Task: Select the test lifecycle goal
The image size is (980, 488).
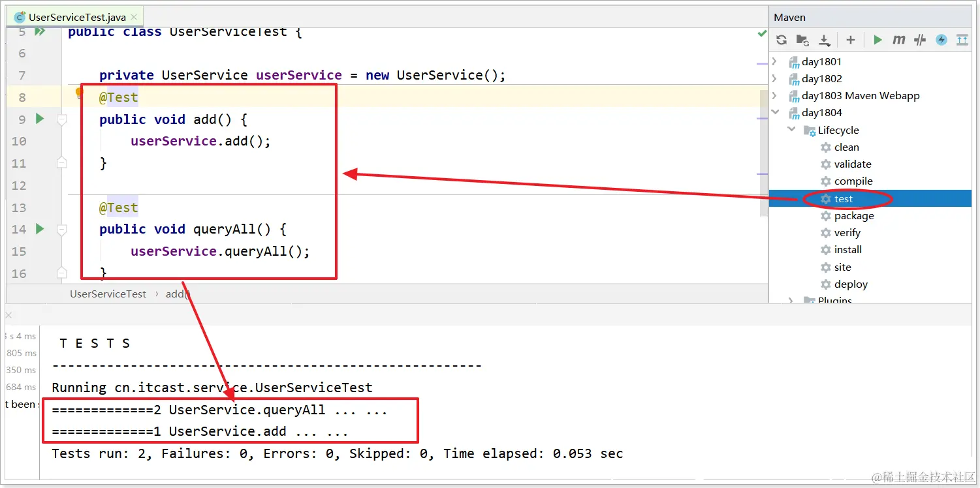Action: [844, 199]
